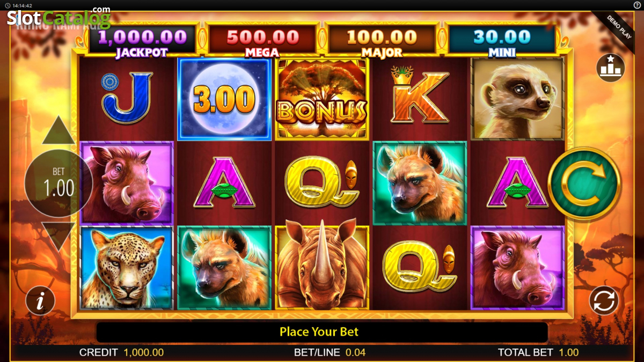
Task: Open the autoplay circular arrows button
Action: coord(604,301)
